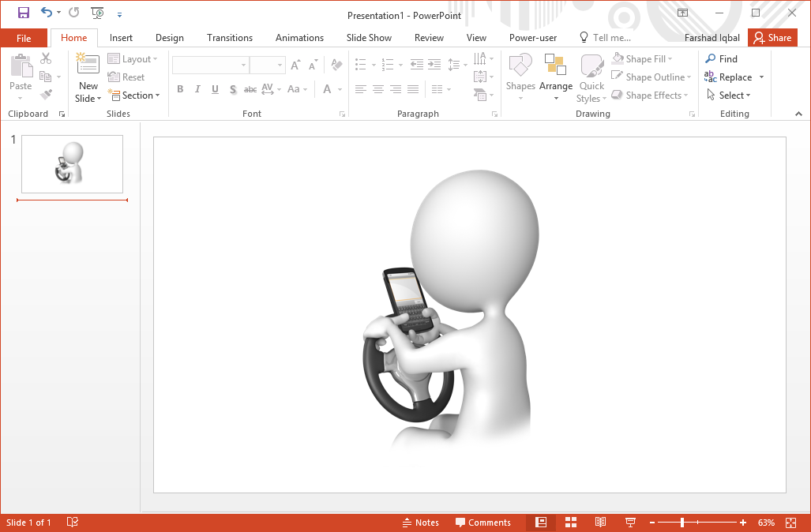Apply italic formatting to text
811x532 pixels.
[x=197, y=89]
